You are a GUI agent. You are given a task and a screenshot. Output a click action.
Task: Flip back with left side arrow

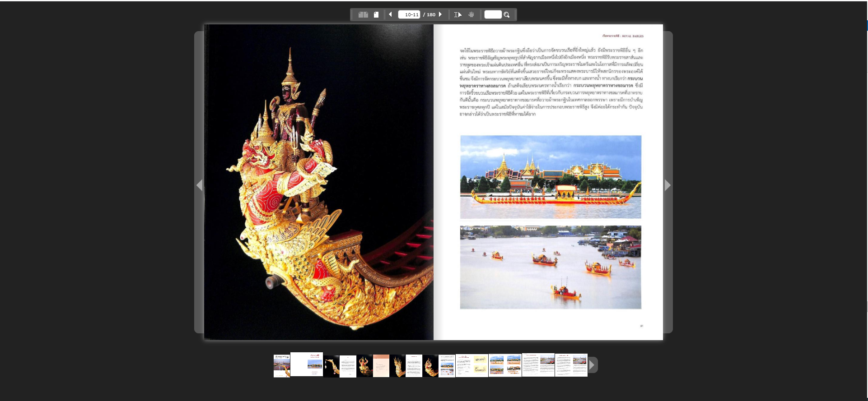coord(199,185)
